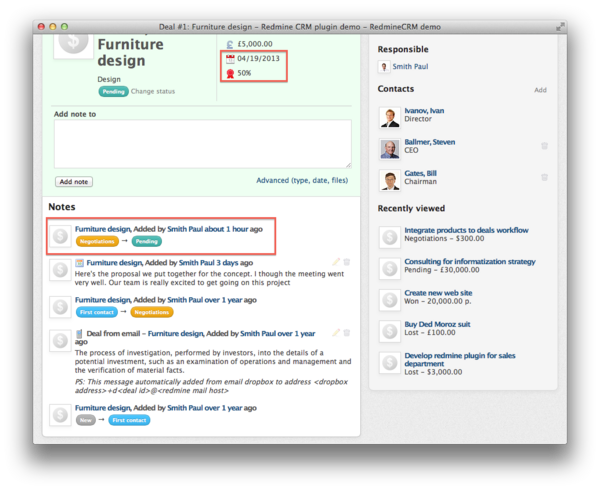Open 'Consulting for informatization strategy' deal

[x=470, y=262]
